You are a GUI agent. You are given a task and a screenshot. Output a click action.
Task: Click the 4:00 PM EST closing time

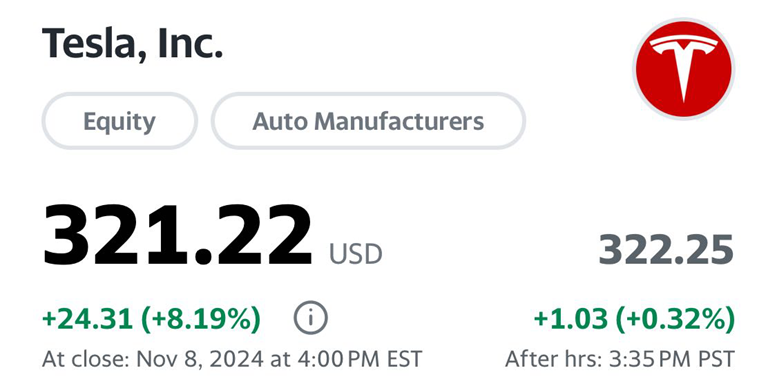pyautogui.click(x=359, y=359)
